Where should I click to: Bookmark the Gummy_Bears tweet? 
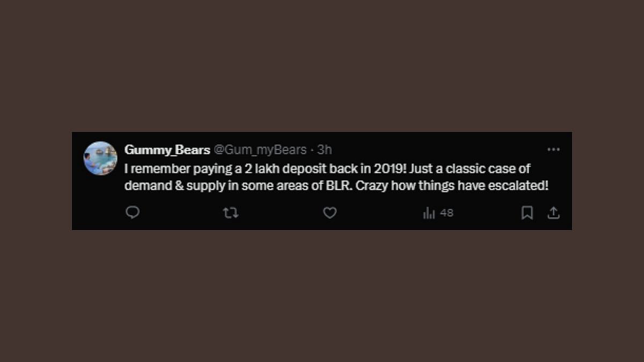coord(527,213)
